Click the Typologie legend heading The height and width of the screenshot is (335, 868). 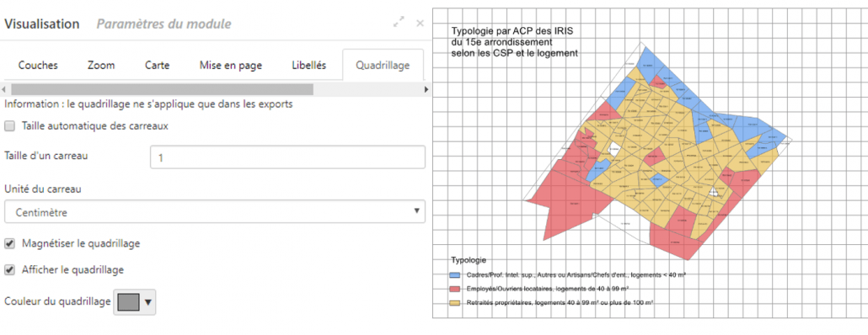pos(469,260)
